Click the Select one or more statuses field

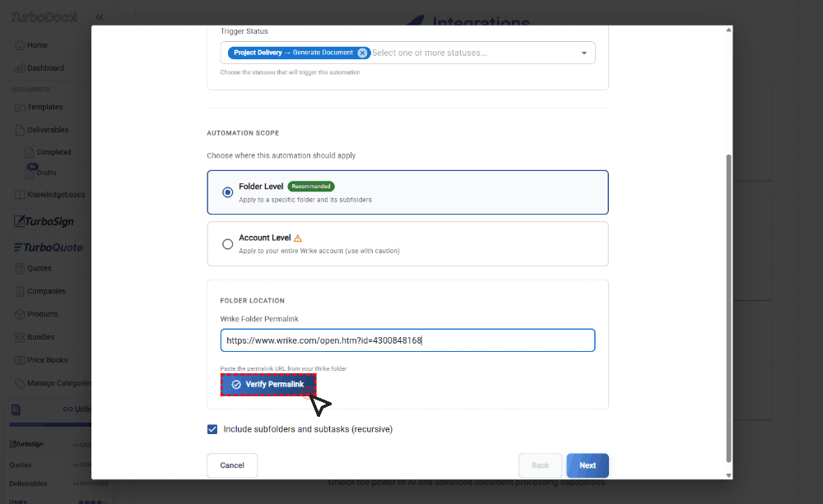pyautogui.click(x=469, y=53)
